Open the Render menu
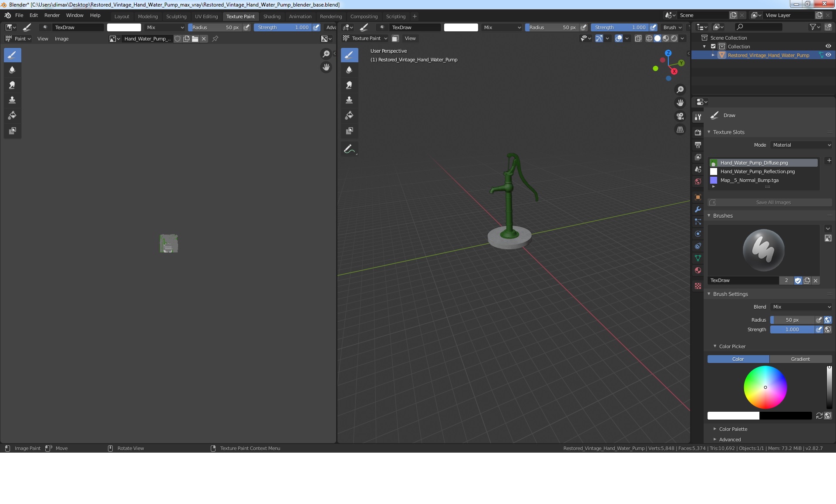 point(52,15)
